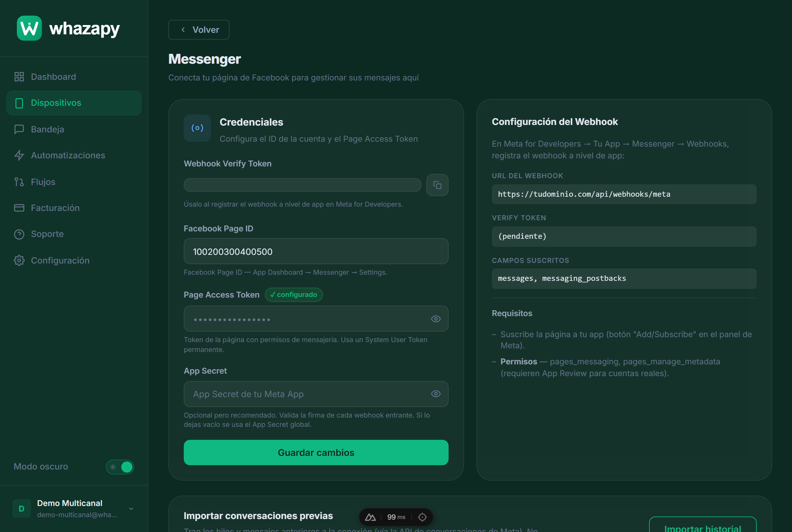Viewport: 792px width, 532px height.
Task: Click the back arrow in Volver
Action: tap(183, 30)
